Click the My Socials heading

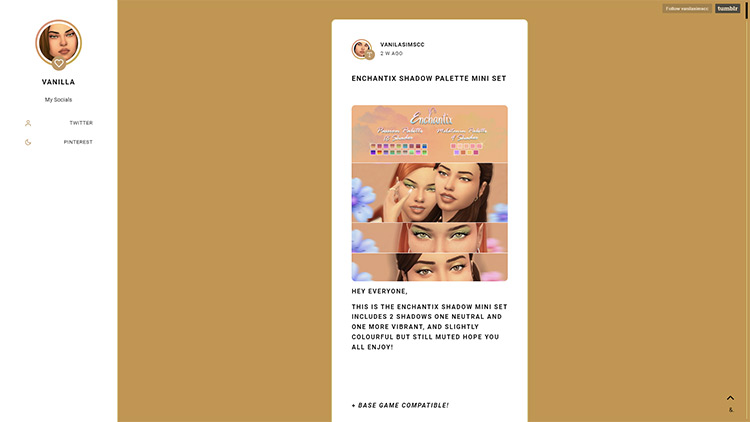(58, 100)
